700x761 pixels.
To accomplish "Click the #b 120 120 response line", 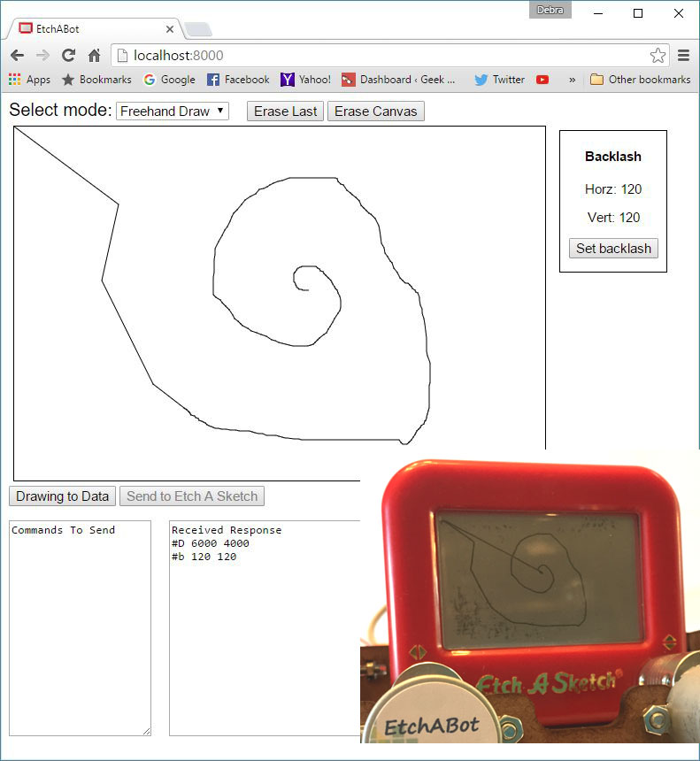I will pyautogui.click(x=204, y=557).
